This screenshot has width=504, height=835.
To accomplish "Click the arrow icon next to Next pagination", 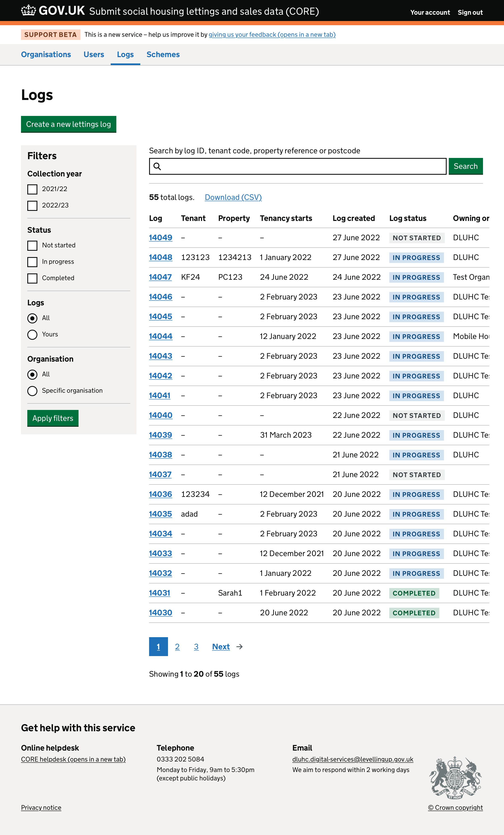I will click(239, 647).
